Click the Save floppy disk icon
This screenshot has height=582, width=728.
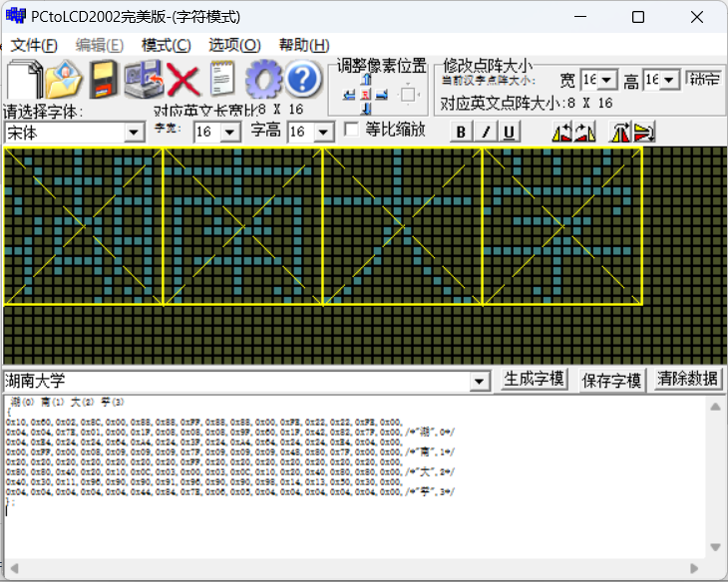(104, 79)
